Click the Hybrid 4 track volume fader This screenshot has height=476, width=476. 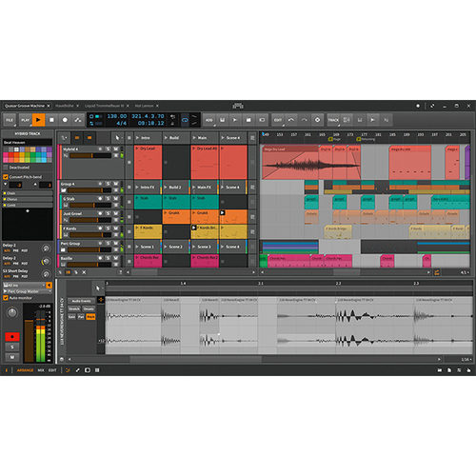90,155
